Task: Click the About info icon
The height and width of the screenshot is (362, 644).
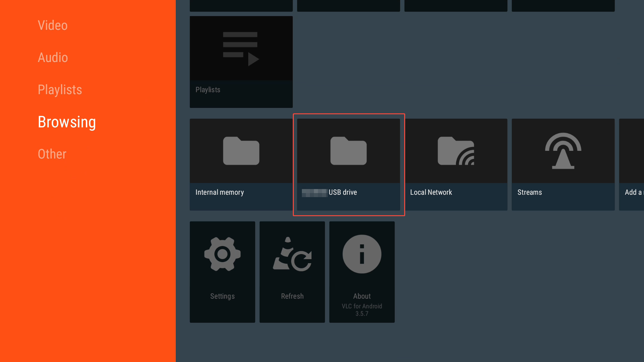Action: point(362,254)
